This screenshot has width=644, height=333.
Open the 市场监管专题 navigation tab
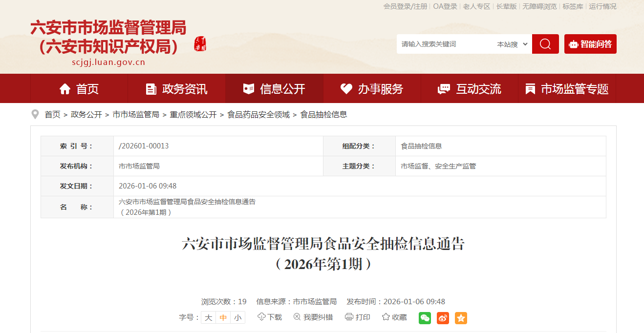(x=567, y=89)
